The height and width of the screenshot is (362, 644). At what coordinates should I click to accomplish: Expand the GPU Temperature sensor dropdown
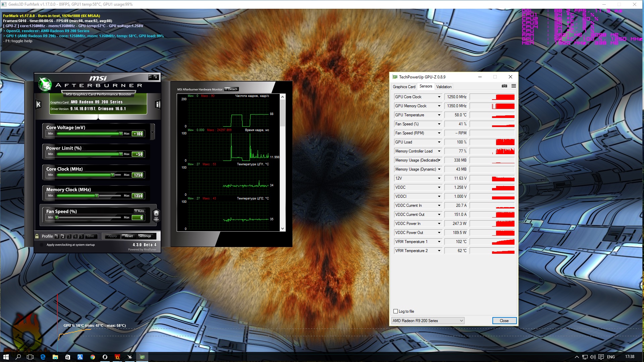pyautogui.click(x=439, y=115)
